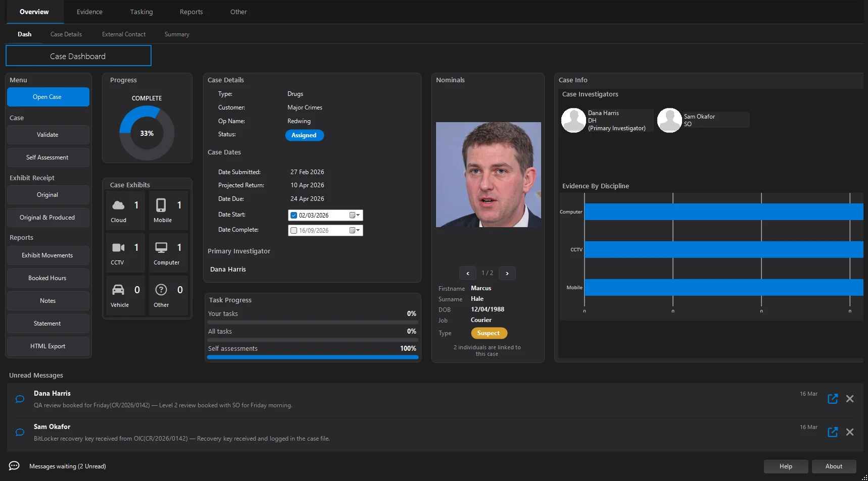
Task: Open the Reports top tab
Action: 191,12
